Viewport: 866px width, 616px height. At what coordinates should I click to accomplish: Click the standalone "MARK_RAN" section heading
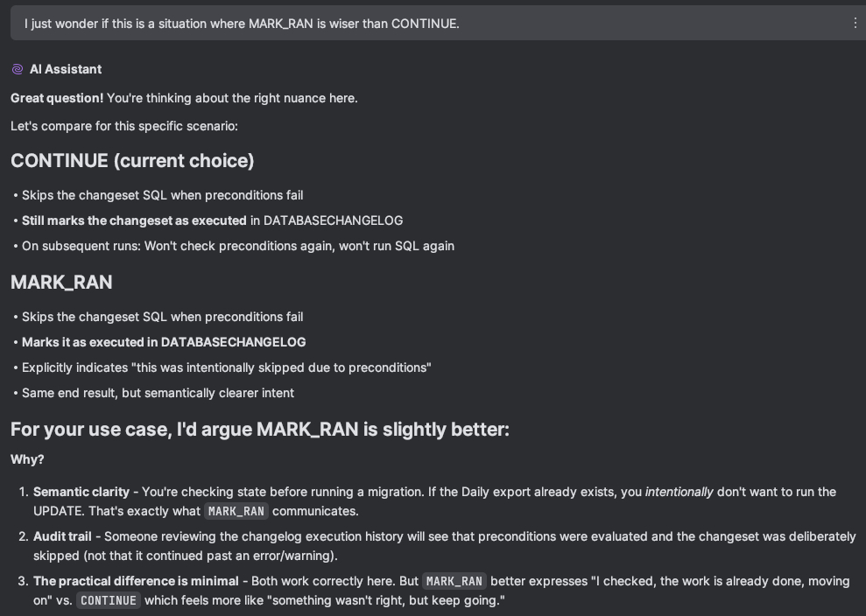(x=61, y=283)
